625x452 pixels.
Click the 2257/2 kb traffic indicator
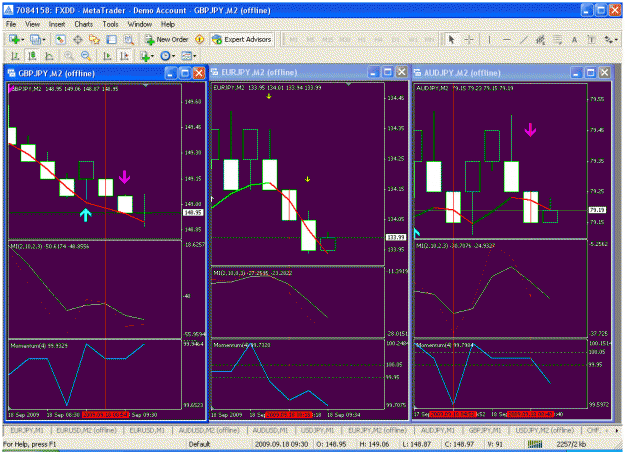click(x=571, y=444)
